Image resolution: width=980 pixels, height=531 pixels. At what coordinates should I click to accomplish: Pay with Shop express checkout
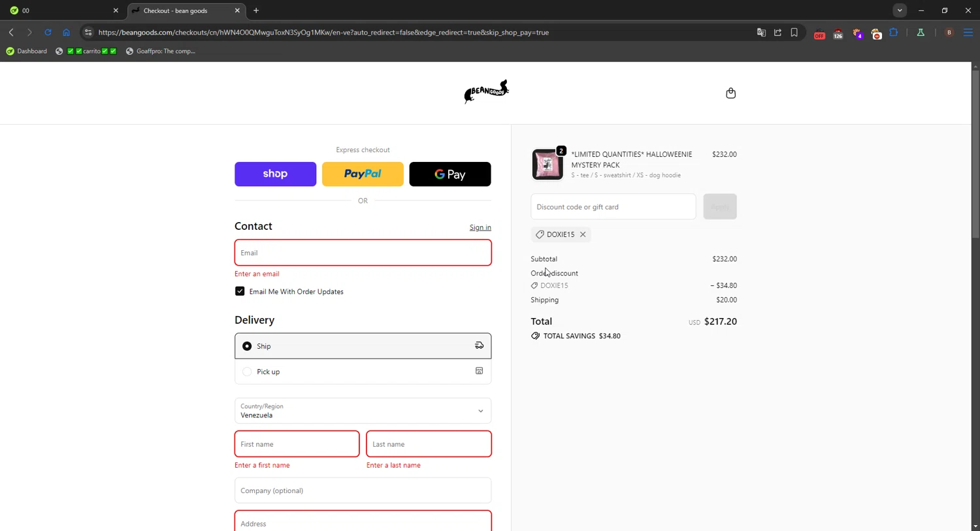click(275, 174)
